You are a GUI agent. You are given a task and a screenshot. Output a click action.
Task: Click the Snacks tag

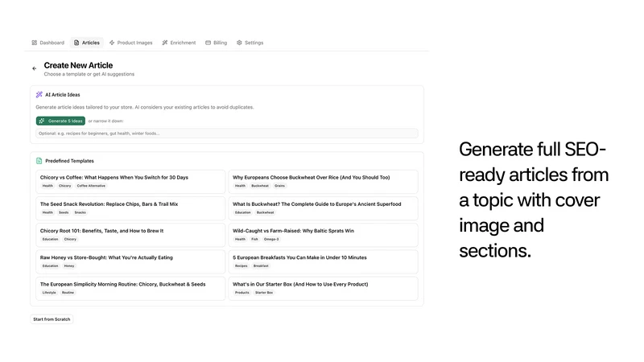click(80, 212)
